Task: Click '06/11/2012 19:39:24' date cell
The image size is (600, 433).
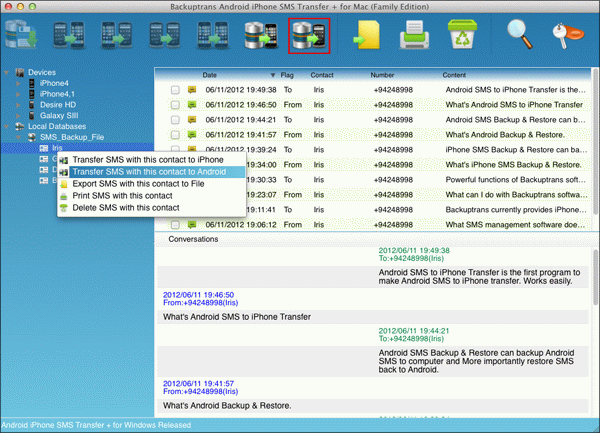Action: click(241, 150)
